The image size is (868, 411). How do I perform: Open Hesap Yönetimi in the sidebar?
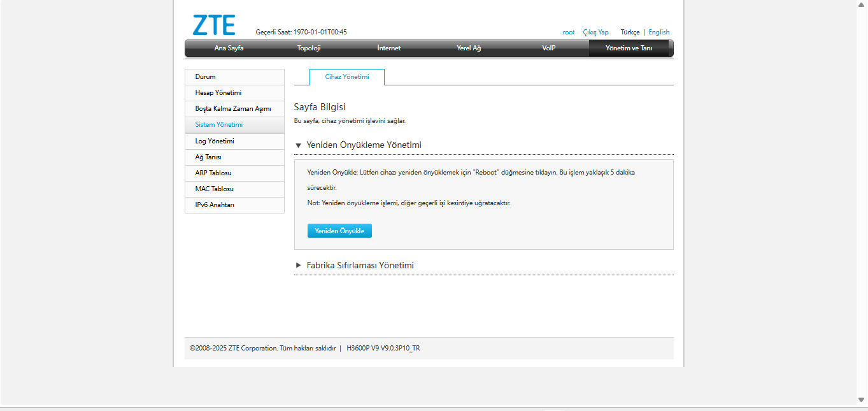coord(234,93)
